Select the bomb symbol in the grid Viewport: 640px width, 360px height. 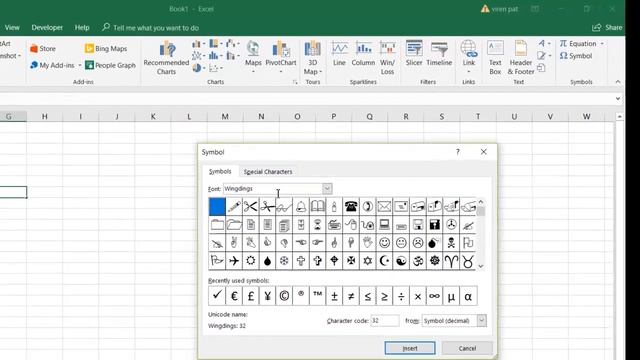coord(434,242)
